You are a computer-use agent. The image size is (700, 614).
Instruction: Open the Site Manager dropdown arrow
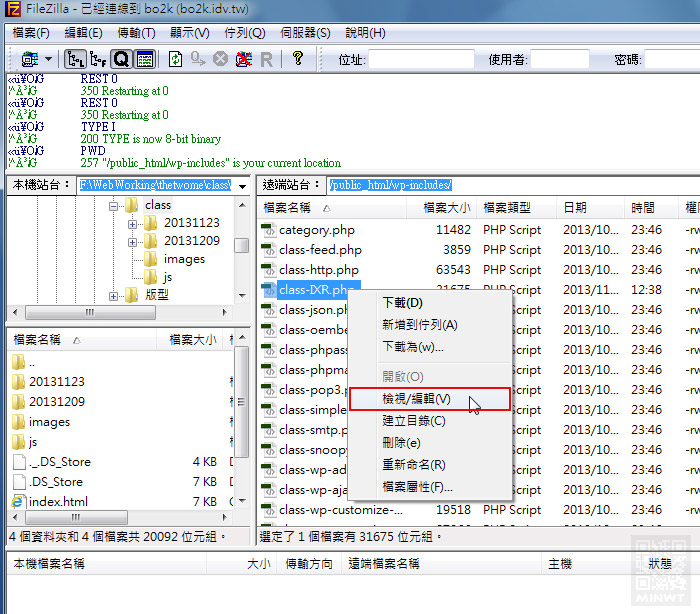click(49, 59)
